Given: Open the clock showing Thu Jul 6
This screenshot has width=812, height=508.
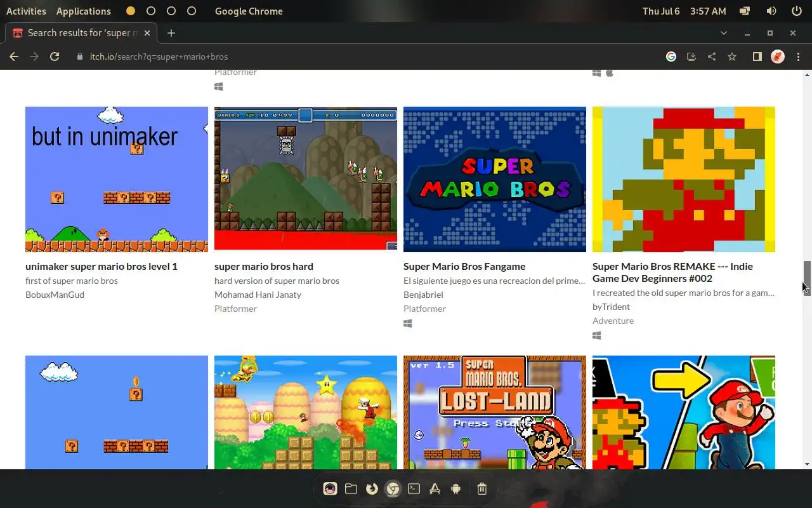Looking at the screenshot, I should (684, 11).
